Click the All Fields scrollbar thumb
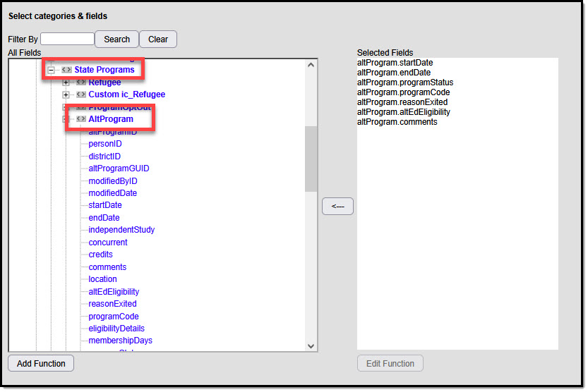Viewport: 588px width, 392px height. [x=311, y=159]
